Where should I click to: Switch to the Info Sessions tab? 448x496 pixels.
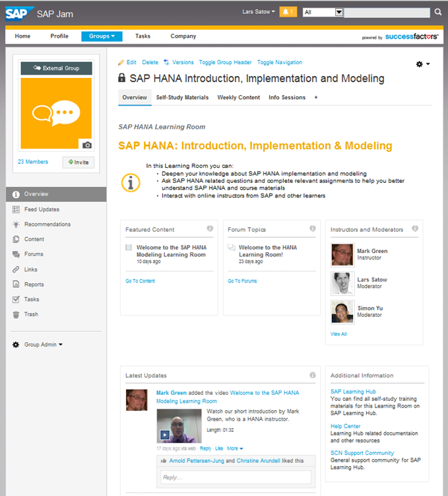point(287,98)
